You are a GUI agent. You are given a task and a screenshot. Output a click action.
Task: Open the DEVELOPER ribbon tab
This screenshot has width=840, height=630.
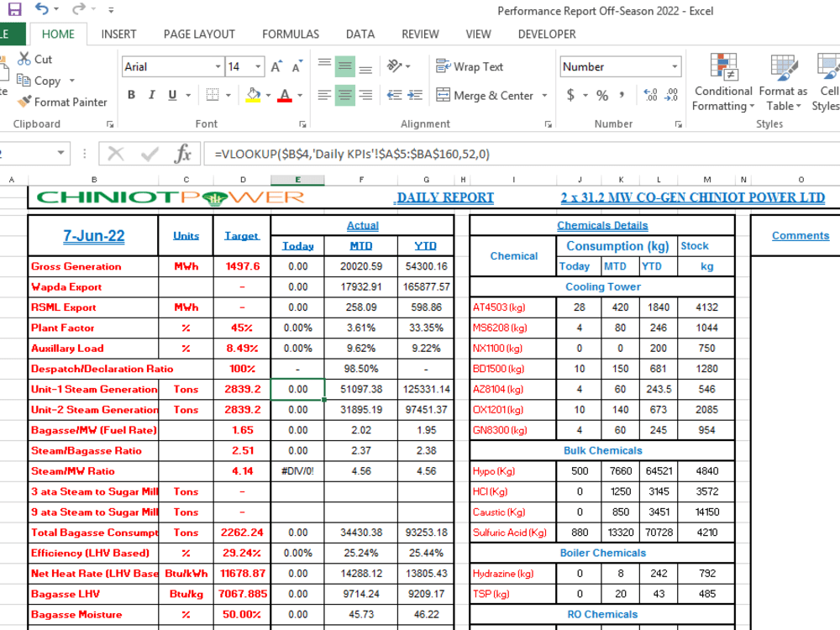click(547, 34)
